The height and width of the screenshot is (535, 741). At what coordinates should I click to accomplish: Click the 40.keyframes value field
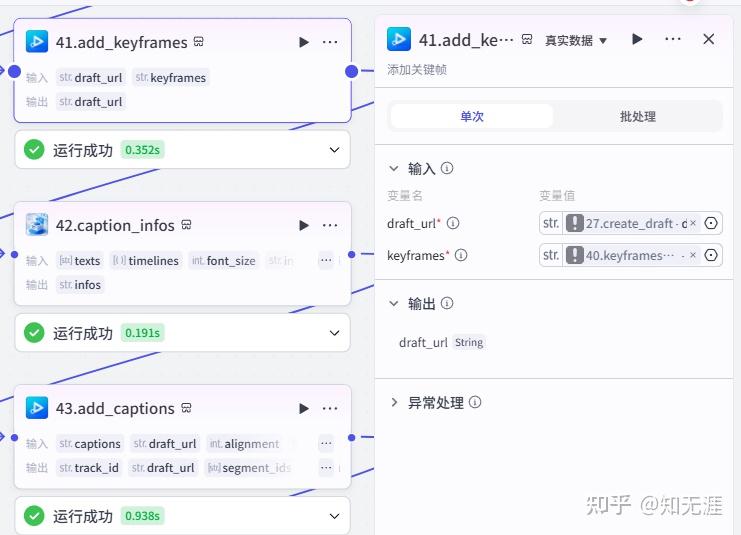630,255
